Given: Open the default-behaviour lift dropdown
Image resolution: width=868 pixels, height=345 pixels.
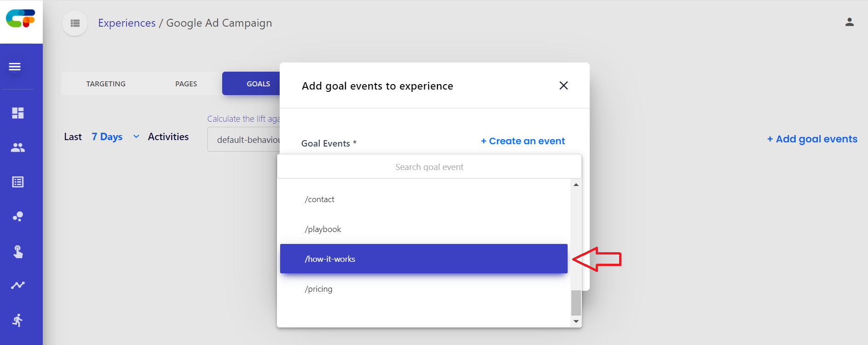Looking at the screenshot, I should 244,140.
